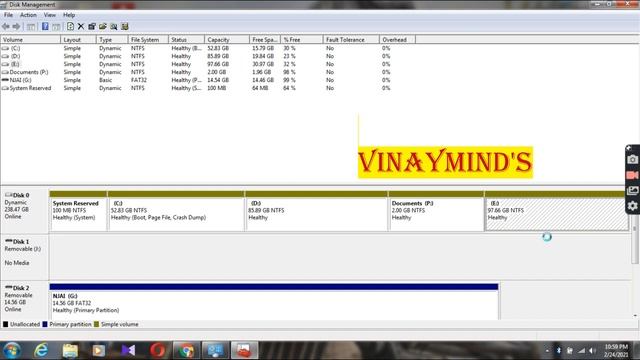Click the Type column header

112,40
